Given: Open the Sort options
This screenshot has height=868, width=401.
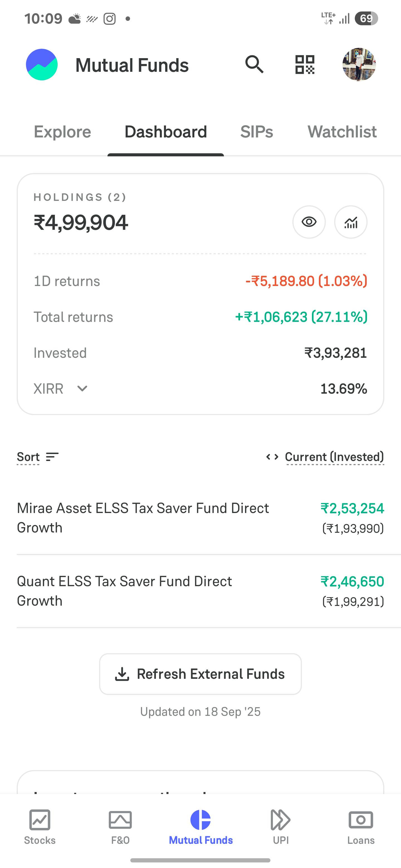Looking at the screenshot, I should (x=38, y=457).
